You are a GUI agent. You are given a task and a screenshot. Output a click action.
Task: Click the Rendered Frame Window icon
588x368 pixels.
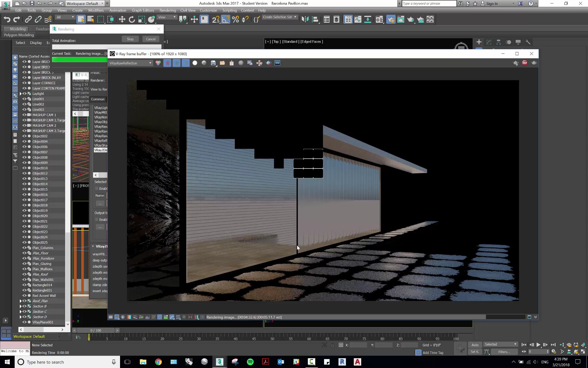[x=401, y=19]
